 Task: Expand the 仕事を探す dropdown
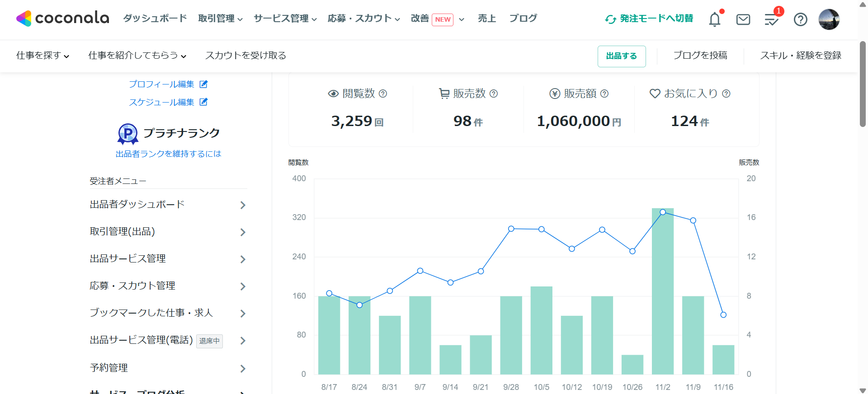(x=42, y=56)
